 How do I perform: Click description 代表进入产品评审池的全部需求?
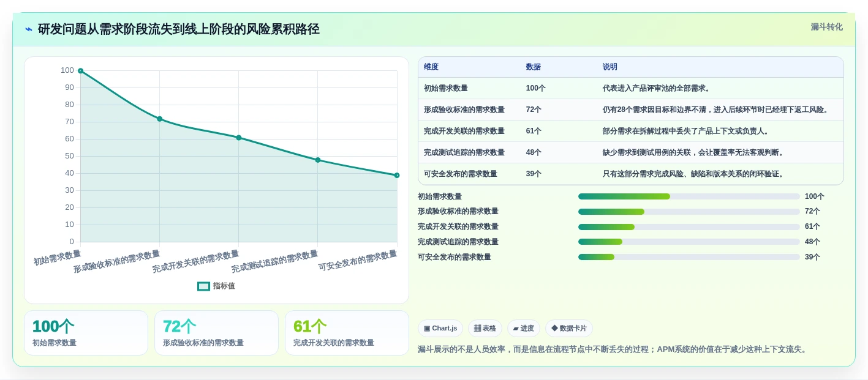tap(657, 88)
